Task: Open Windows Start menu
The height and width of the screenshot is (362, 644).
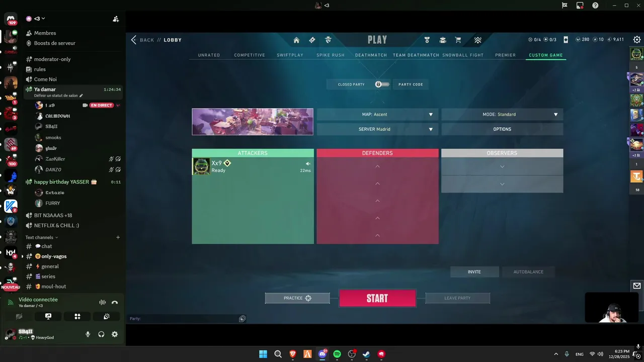Action: [263, 354]
